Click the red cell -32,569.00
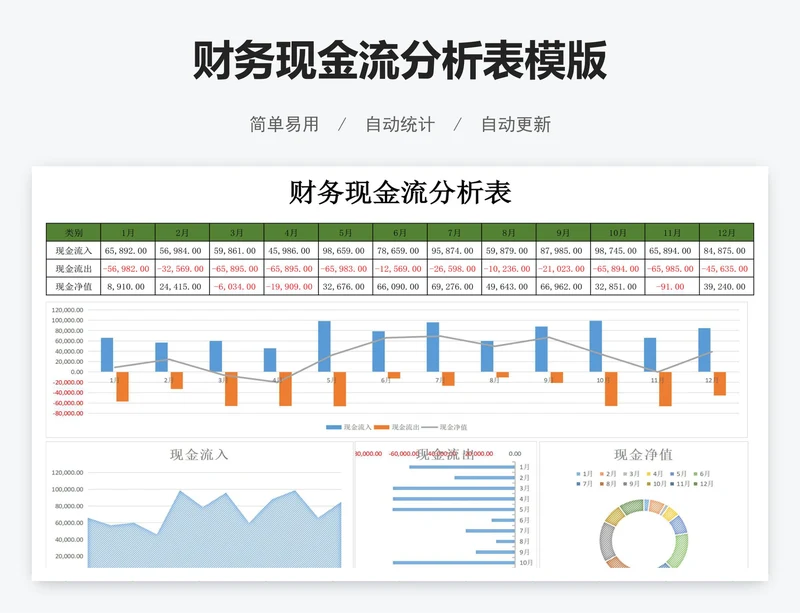This screenshot has height=613, width=800. [182, 268]
